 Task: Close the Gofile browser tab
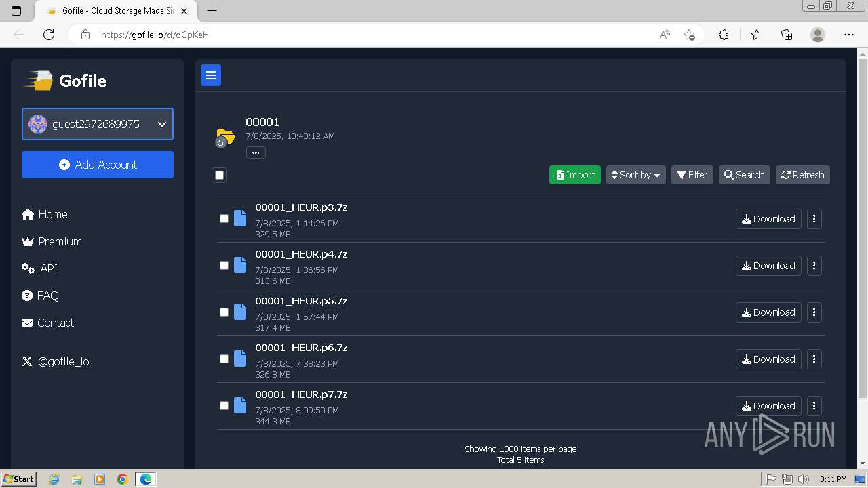[x=184, y=11]
